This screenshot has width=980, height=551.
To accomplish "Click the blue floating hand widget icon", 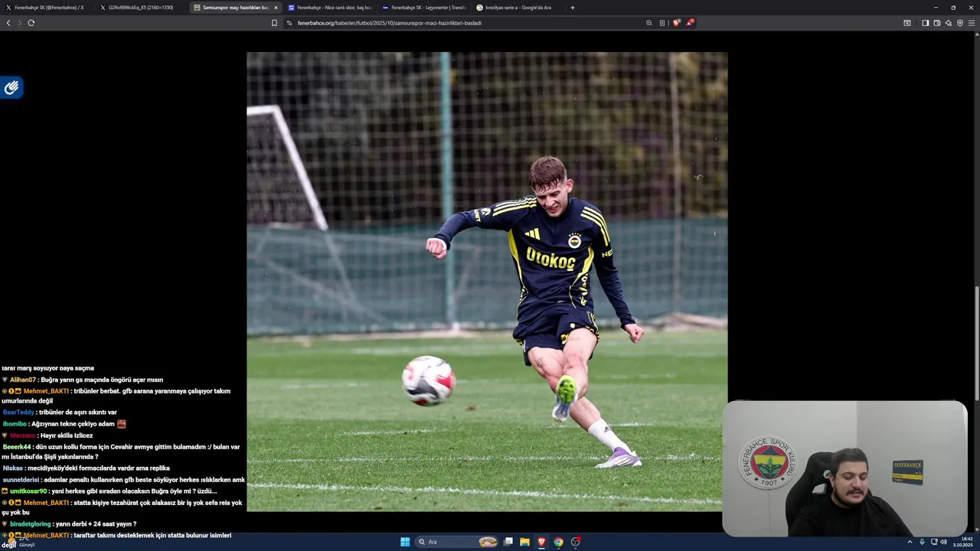I will tap(11, 87).
